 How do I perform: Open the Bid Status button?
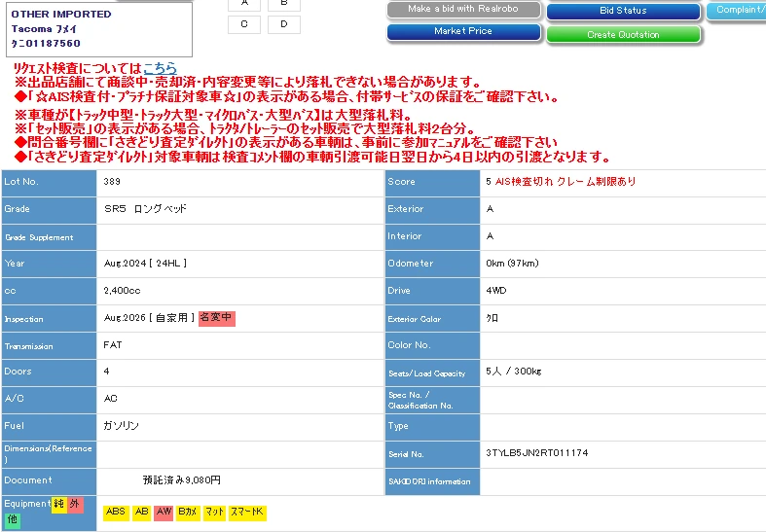point(623,11)
